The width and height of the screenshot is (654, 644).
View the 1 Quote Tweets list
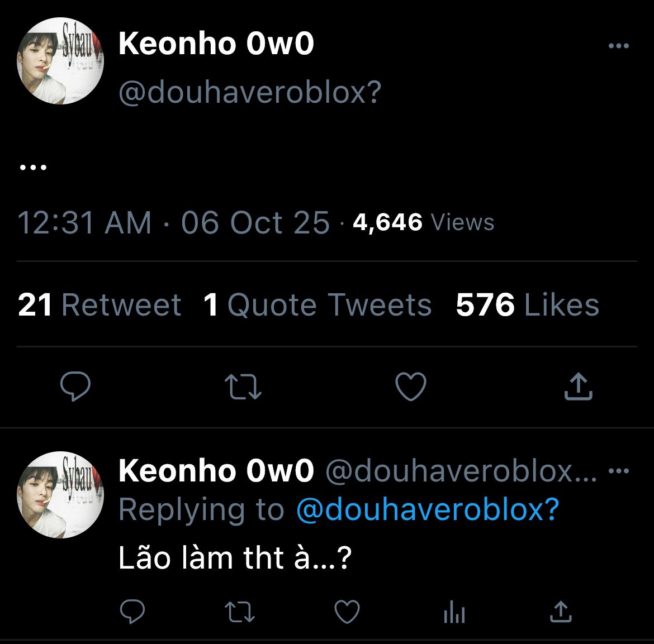click(x=317, y=305)
